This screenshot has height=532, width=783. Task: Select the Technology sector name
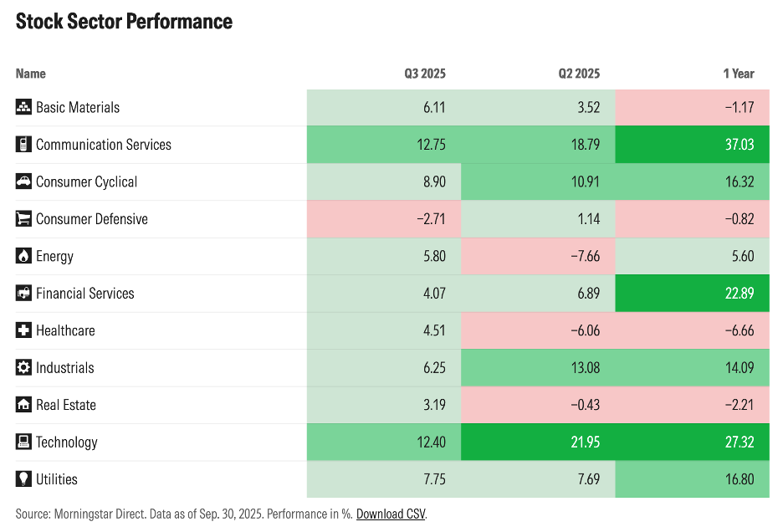[67, 442]
